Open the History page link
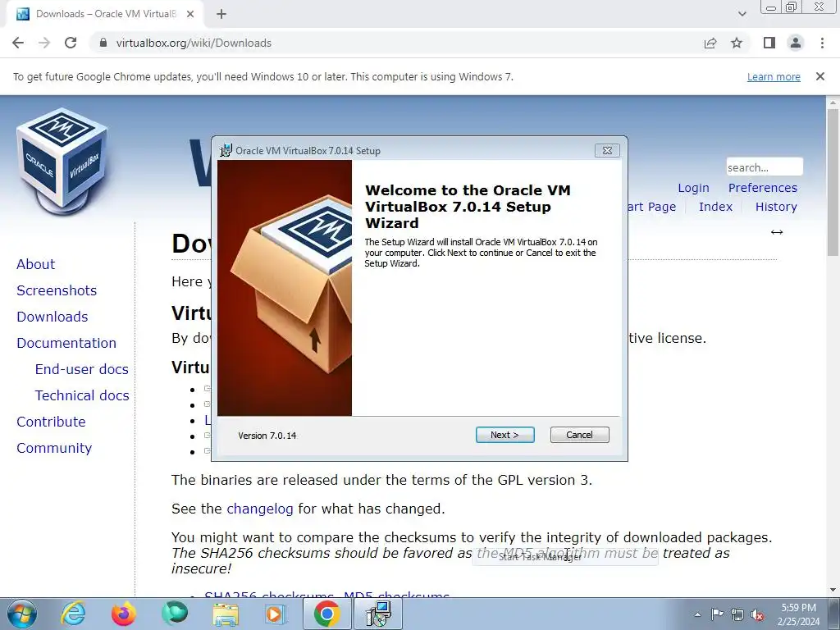840x630 pixels. click(776, 207)
